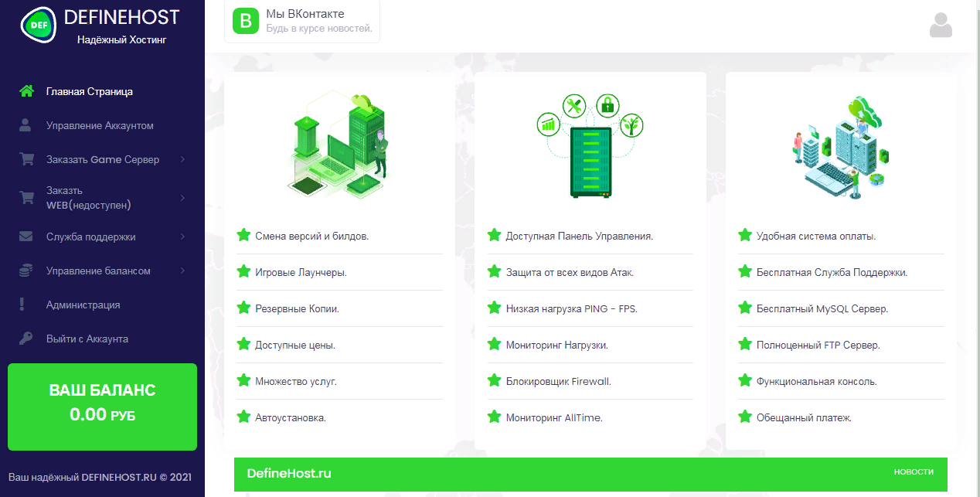Click the Будь в курсе новостей subtitle
The height and width of the screenshot is (497, 980).
pyautogui.click(x=319, y=29)
